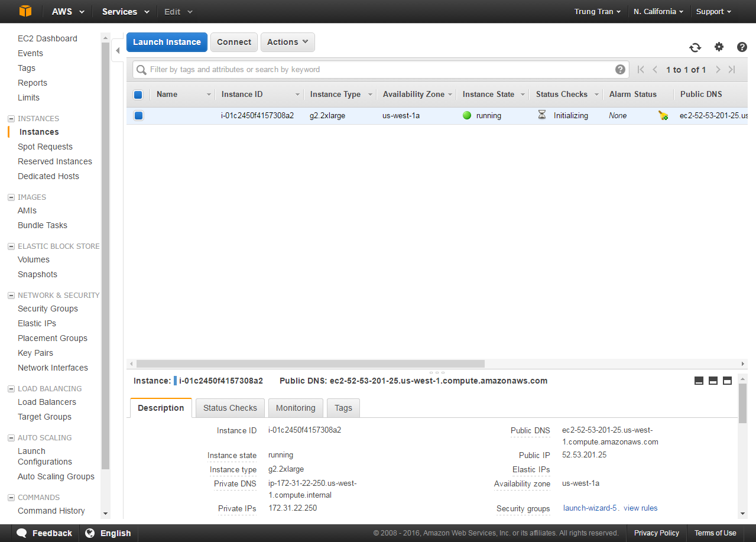Open Security Groups in sidebar

click(48, 309)
